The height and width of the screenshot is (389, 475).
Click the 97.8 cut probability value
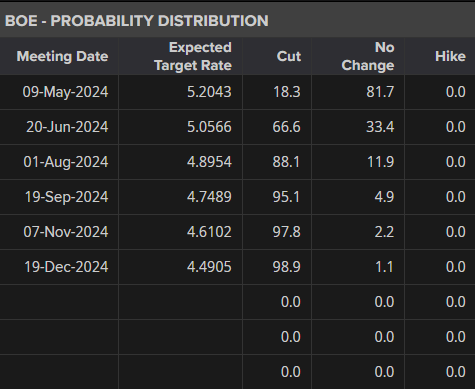tap(286, 232)
